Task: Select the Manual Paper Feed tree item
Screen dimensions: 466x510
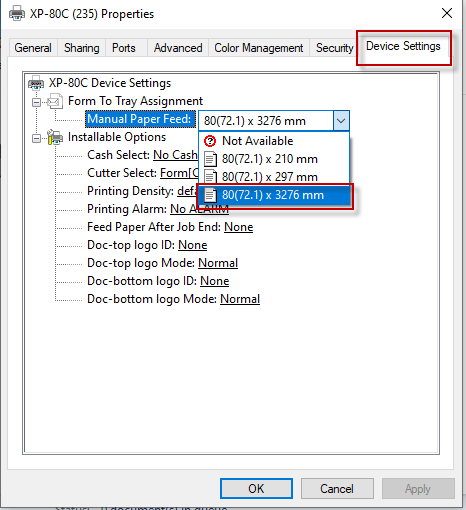Action: tap(140, 119)
